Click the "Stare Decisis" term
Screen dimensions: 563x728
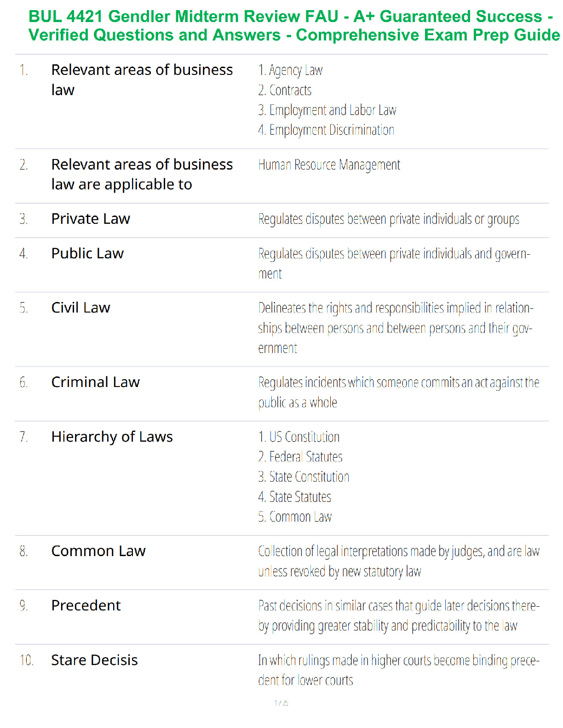tap(94, 660)
